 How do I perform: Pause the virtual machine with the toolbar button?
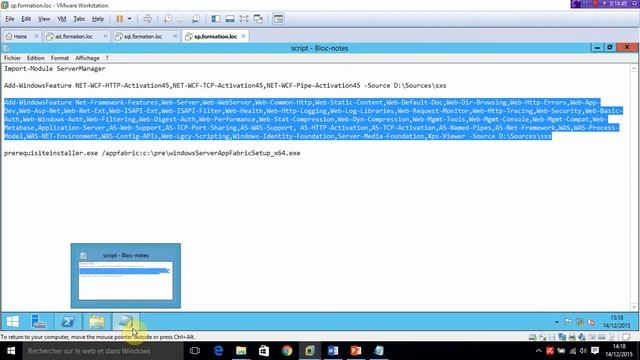click(x=120, y=19)
